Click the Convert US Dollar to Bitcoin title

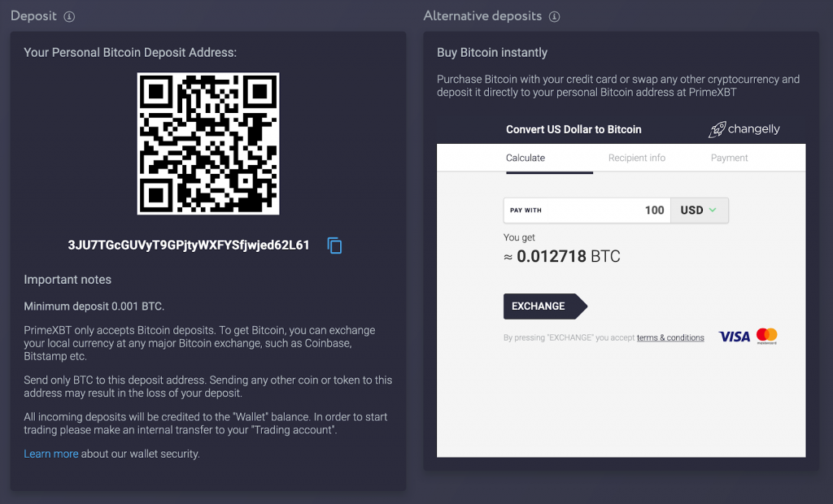tap(574, 129)
